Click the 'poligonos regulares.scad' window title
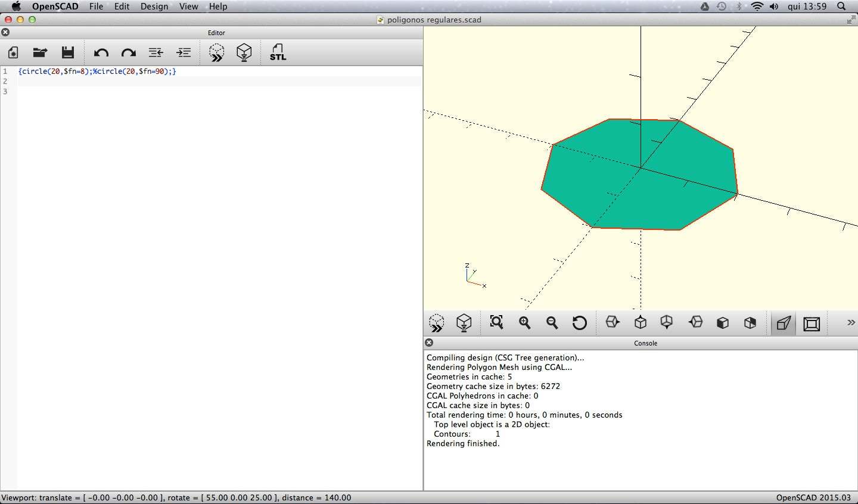Image resolution: width=858 pixels, height=504 pixels. (434, 20)
